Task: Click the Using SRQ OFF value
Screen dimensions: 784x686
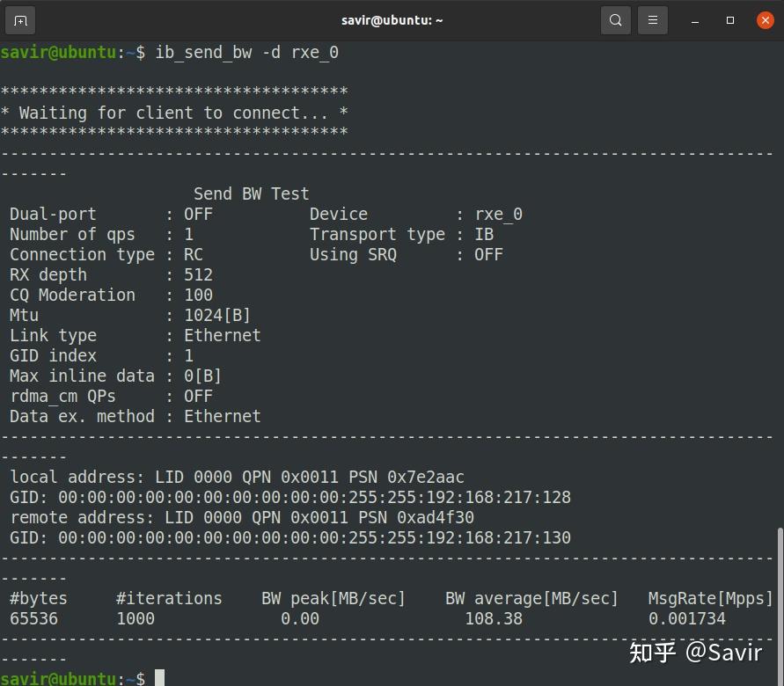Action: 488,255
